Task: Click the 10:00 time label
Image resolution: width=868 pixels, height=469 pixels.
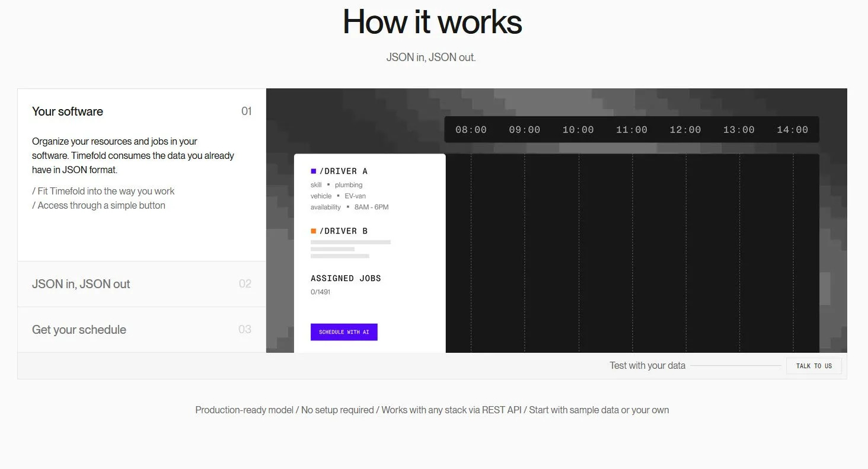Action: click(578, 130)
